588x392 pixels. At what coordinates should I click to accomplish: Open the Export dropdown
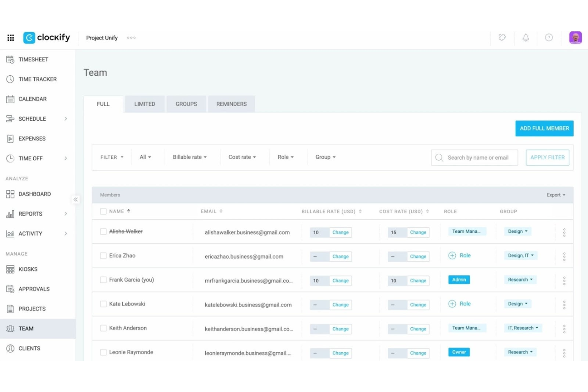pyautogui.click(x=555, y=195)
